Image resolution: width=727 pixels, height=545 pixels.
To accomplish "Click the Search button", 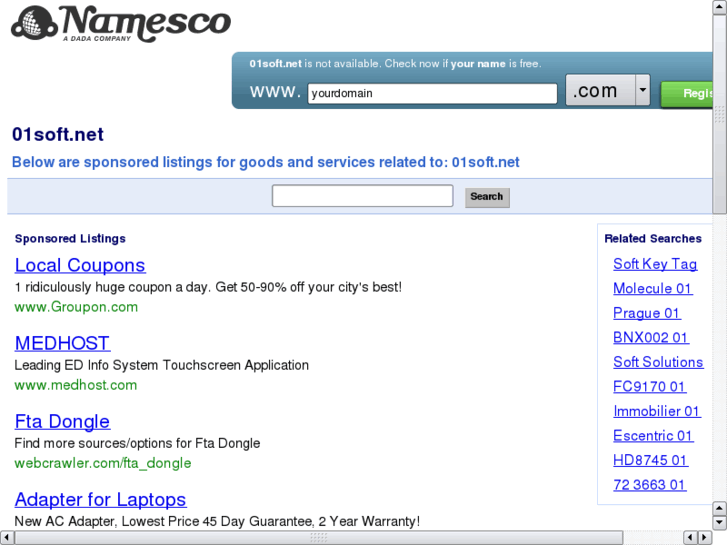I will [x=487, y=197].
